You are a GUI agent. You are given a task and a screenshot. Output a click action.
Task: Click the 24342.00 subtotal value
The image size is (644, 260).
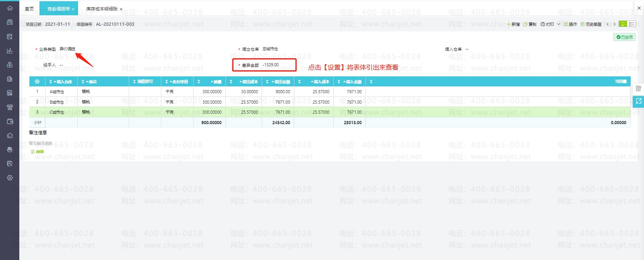281,123
